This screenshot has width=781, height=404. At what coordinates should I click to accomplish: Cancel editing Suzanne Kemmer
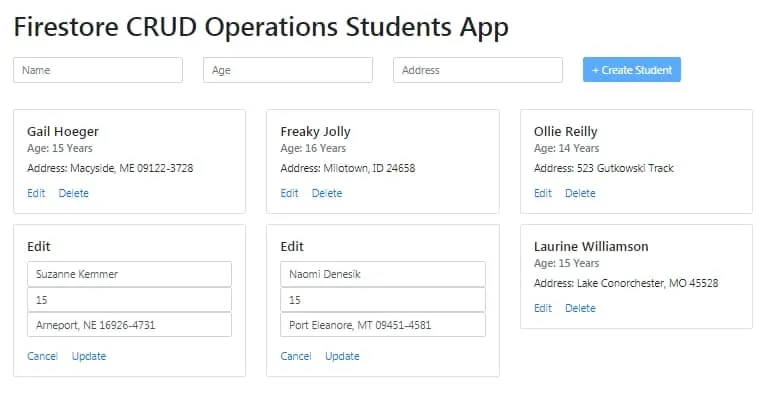point(42,356)
